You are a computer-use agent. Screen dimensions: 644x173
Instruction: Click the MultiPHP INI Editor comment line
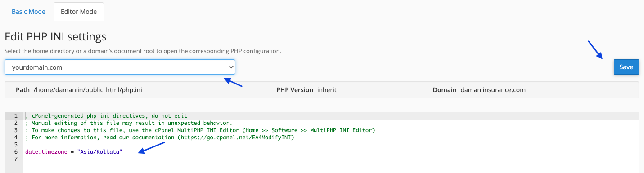pyautogui.click(x=200, y=130)
